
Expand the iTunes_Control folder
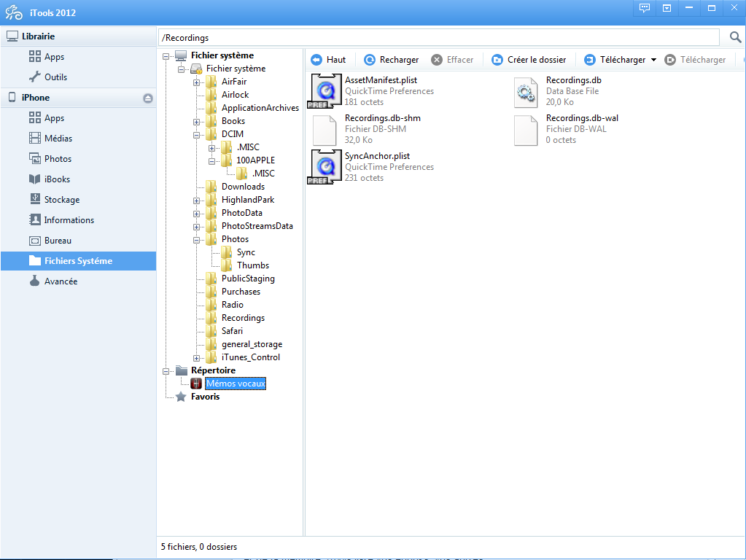[x=196, y=358]
